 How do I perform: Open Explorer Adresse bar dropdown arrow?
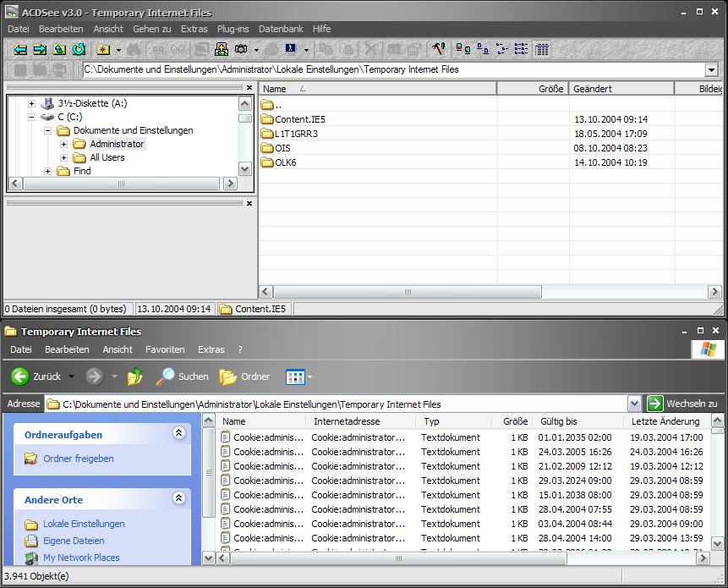pyautogui.click(x=634, y=404)
